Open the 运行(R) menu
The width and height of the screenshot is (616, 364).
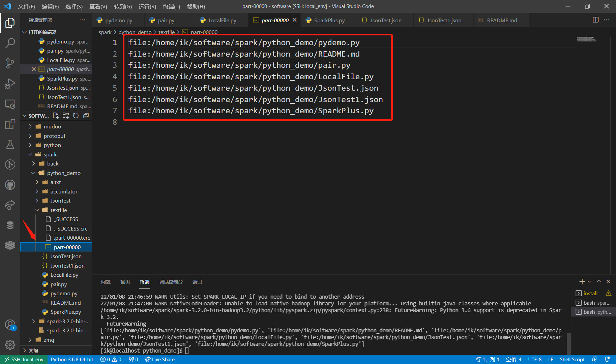tap(147, 6)
